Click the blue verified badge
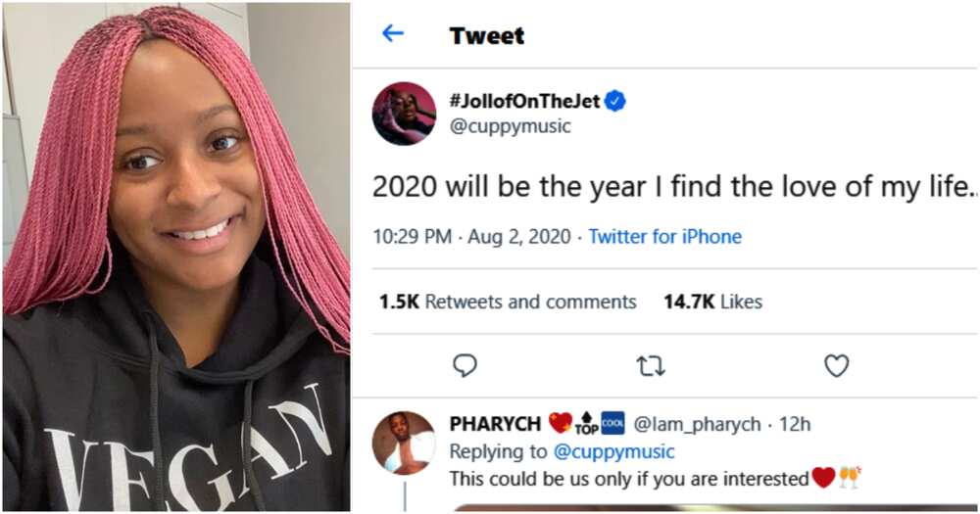This screenshot has height=514, width=980. click(615, 101)
